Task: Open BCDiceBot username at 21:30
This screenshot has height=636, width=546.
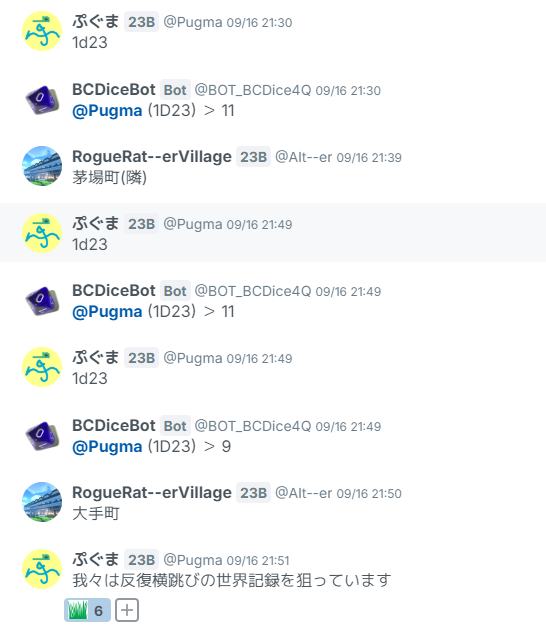Action: 114,89
